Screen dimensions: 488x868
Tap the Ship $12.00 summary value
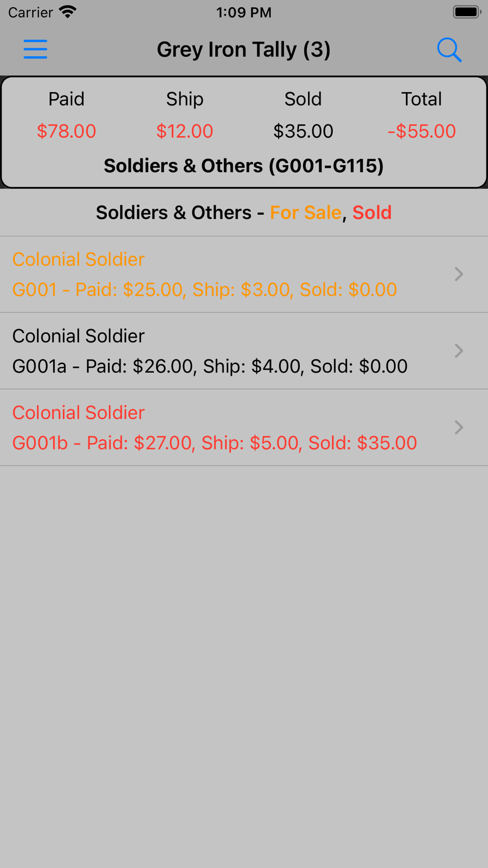[184, 131]
